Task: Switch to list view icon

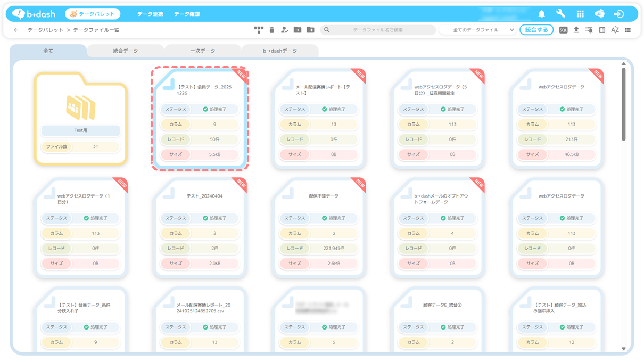Action: 628,30
